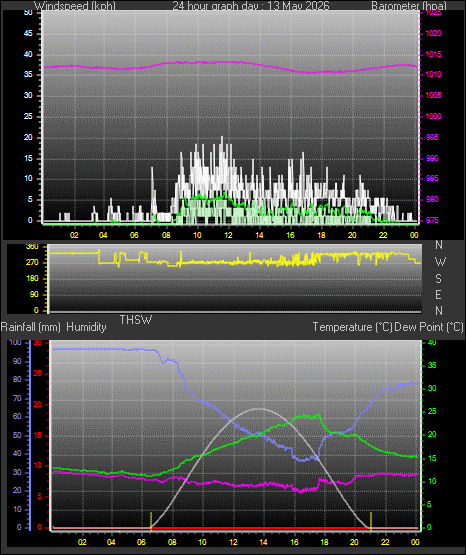
Task: Click the THSW label
Action: (136, 320)
